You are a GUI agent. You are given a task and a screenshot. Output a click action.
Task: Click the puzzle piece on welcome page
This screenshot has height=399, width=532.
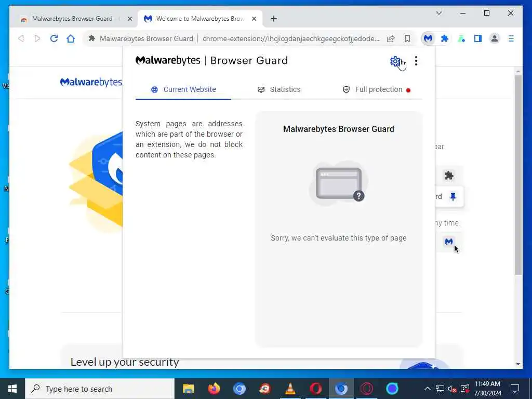(x=449, y=176)
